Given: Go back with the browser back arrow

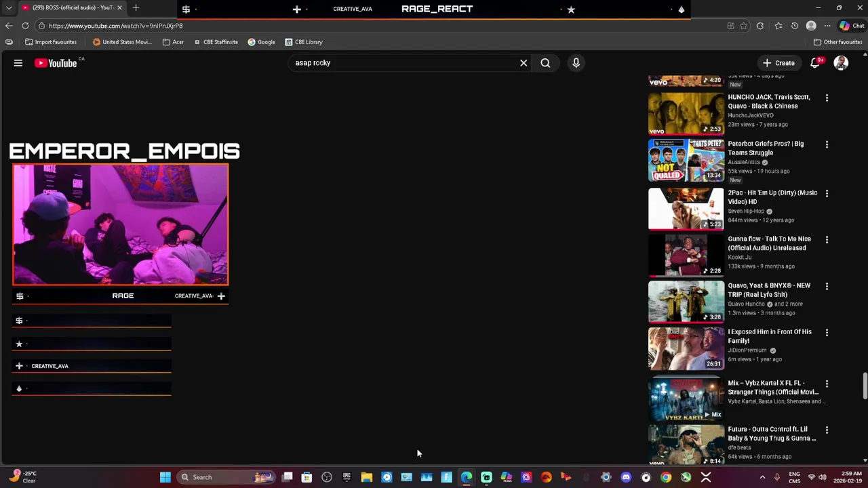Looking at the screenshot, I should 9,26.
